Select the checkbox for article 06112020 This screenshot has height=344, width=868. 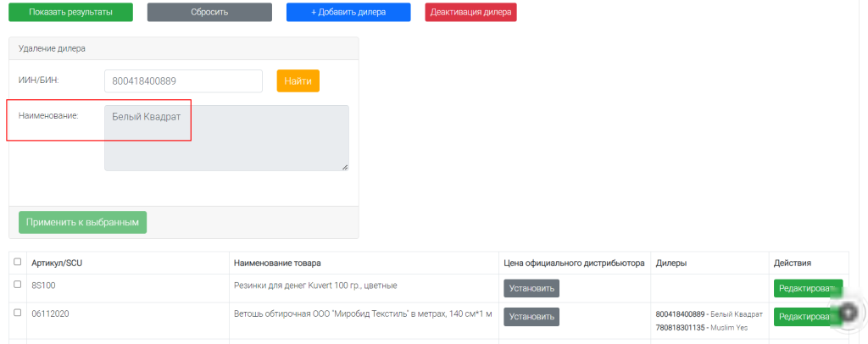(x=18, y=313)
